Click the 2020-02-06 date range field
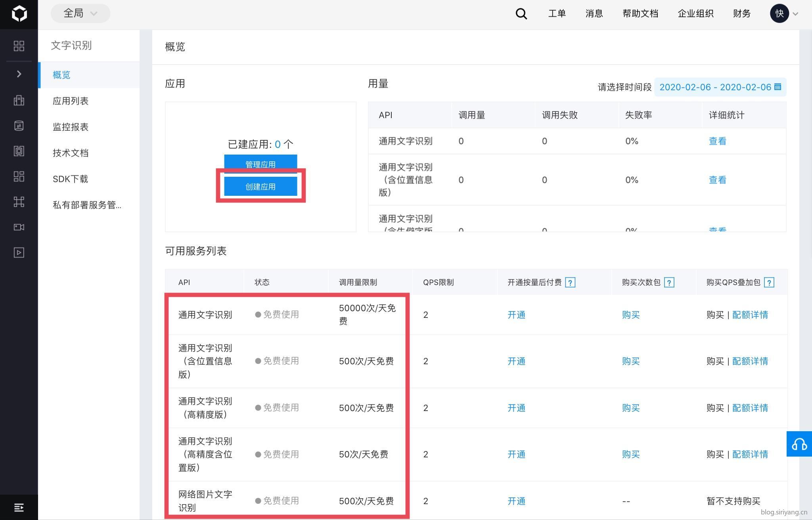Image resolution: width=812 pixels, height=520 pixels. (x=715, y=87)
